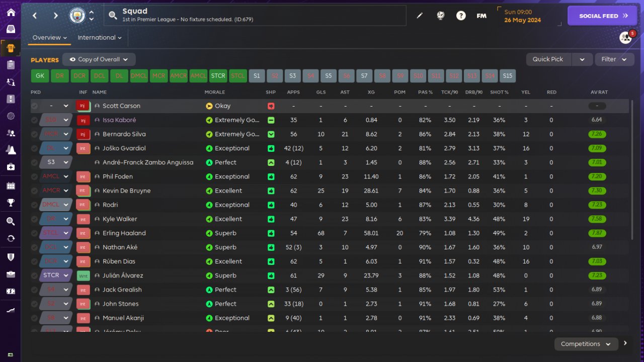The height and width of the screenshot is (362, 644).
Task: Click the Manchester City club badge
Action: [x=77, y=16]
